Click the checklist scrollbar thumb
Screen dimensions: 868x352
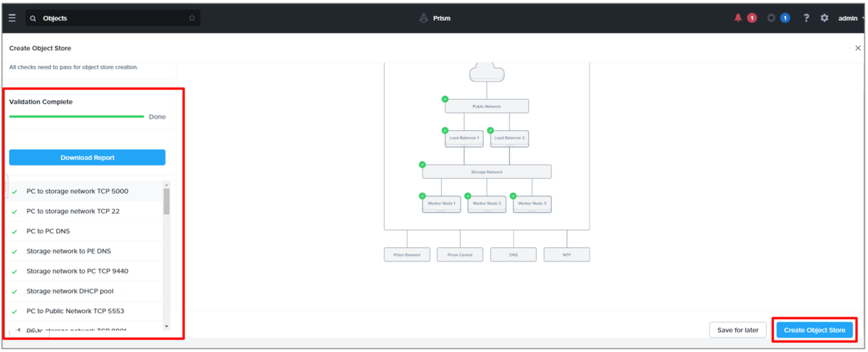(x=167, y=202)
